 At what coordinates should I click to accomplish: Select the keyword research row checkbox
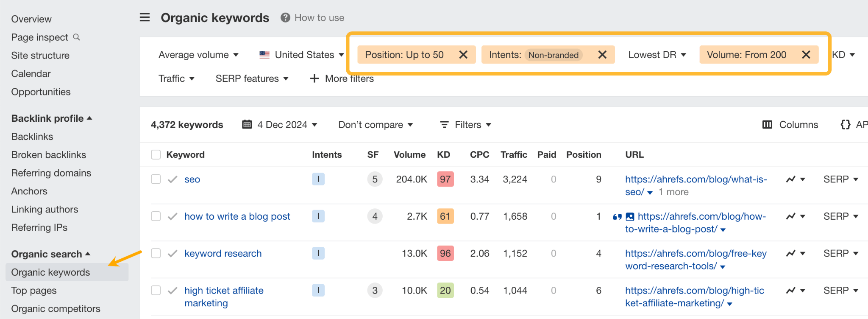pos(156,254)
